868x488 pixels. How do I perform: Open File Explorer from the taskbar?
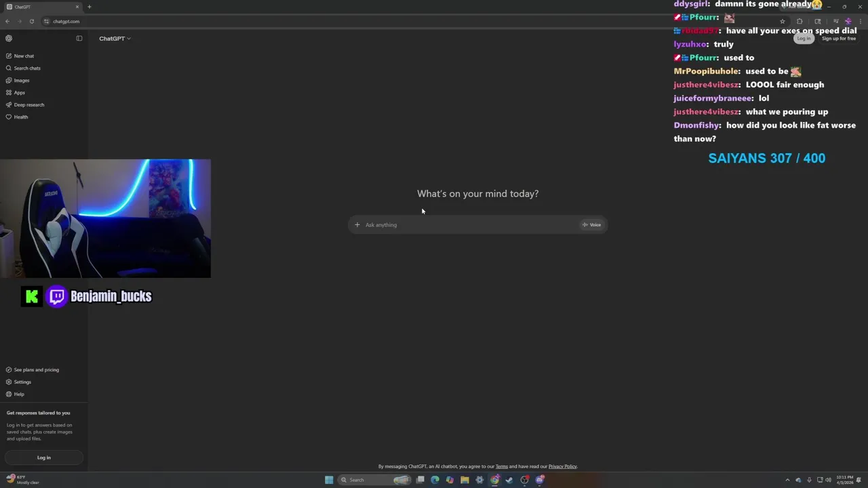(465, 480)
